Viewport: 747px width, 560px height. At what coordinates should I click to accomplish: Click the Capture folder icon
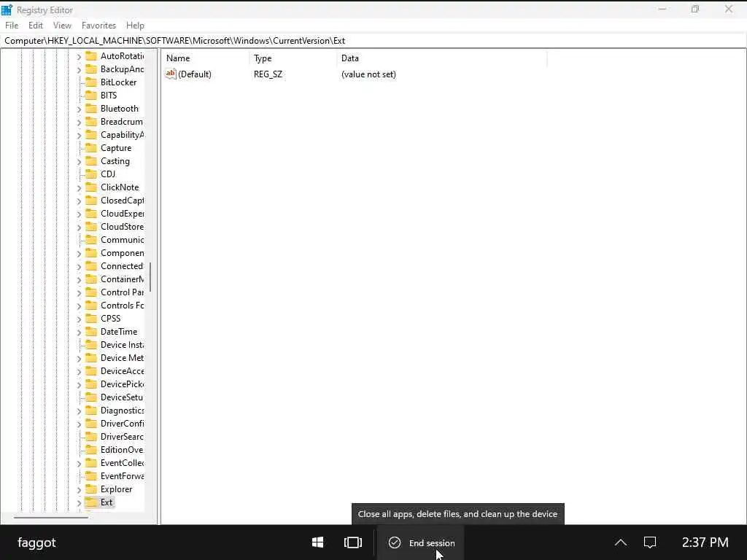91,148
